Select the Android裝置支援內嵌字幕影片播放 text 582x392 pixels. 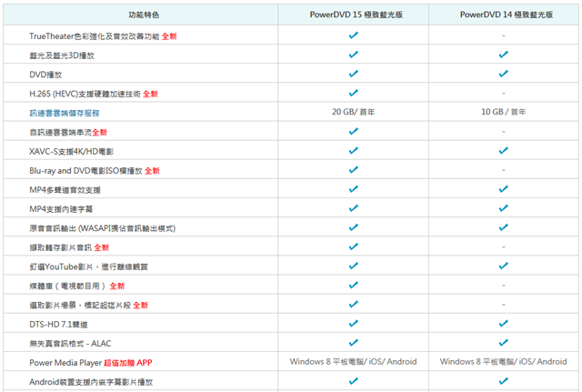point(91,382)
